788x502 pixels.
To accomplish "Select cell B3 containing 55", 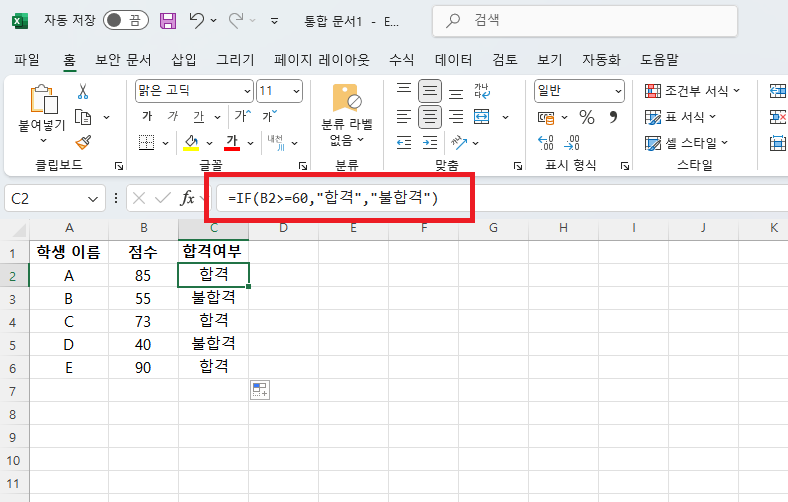I will click(x=143, y=298).
